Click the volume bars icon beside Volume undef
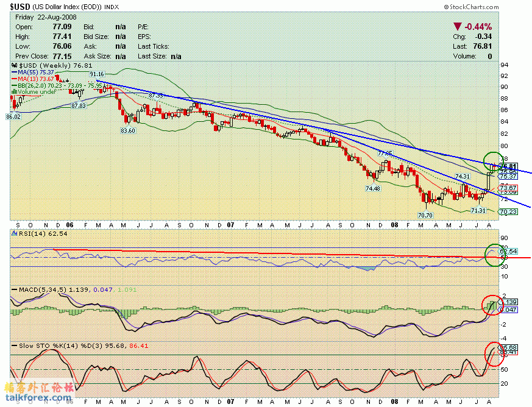Screen dimensions: 532x407 (x=15, y=92)
